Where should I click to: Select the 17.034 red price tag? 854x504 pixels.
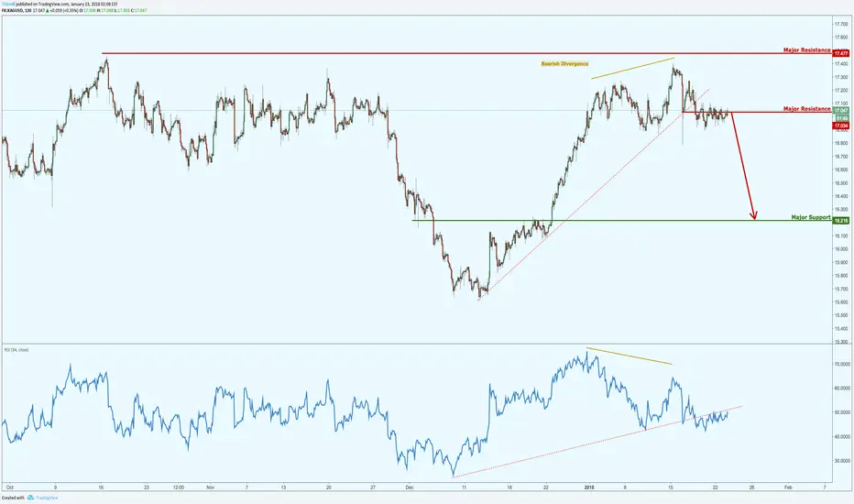(x=841, y=126)
